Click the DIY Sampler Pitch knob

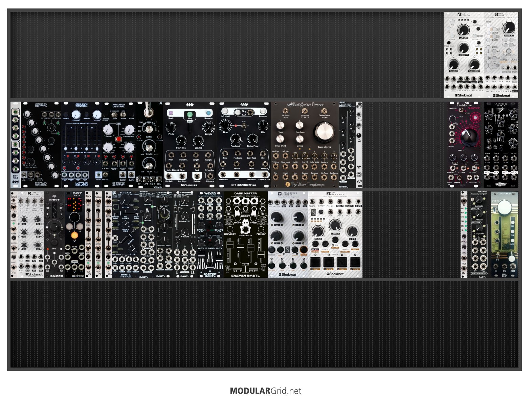click(x=171, y=127)
